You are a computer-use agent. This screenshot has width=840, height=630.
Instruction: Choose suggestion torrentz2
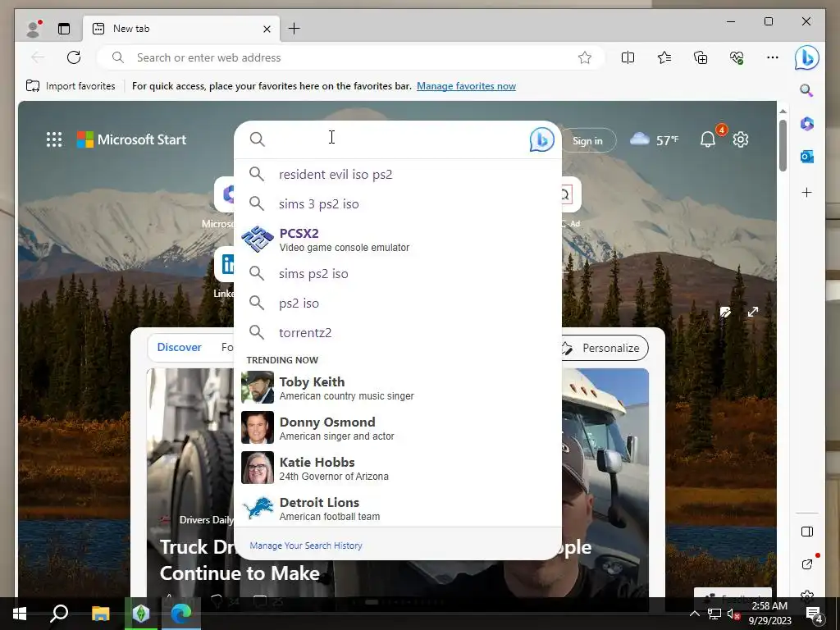click(x=398, y=332)
